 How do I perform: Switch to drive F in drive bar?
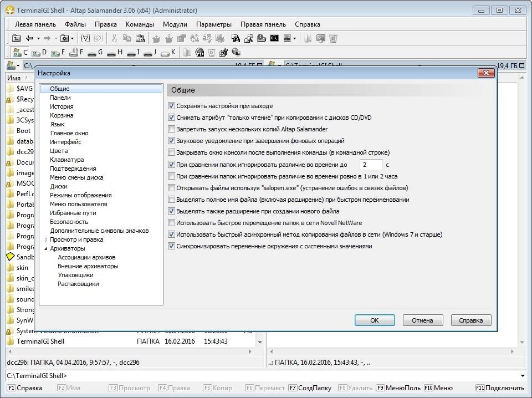[x=76, y=52]
